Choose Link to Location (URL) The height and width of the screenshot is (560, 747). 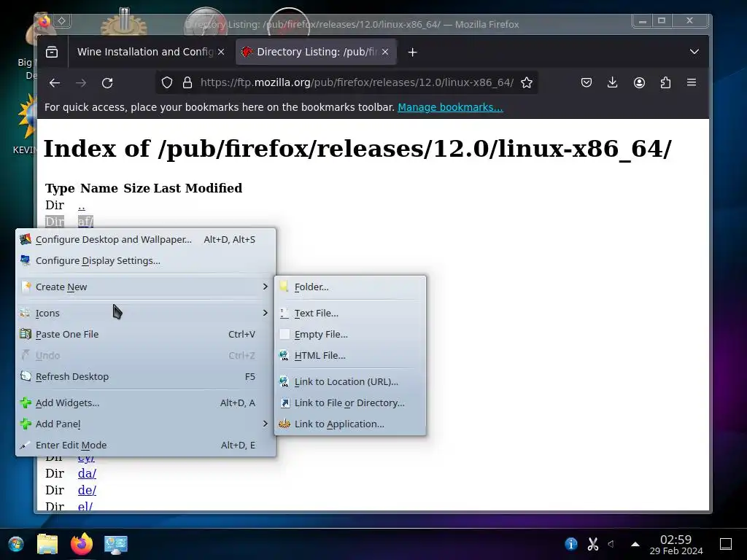pyautogui.click(x=350, y=381)
